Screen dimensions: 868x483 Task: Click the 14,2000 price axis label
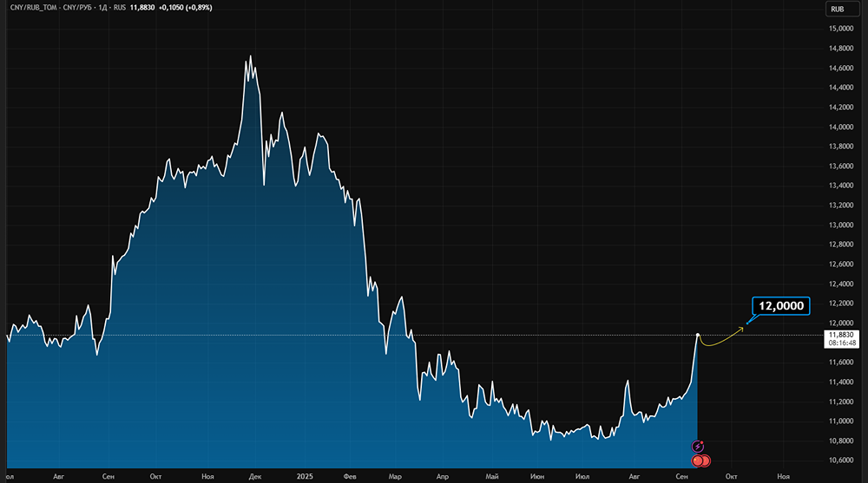(841, 108)
